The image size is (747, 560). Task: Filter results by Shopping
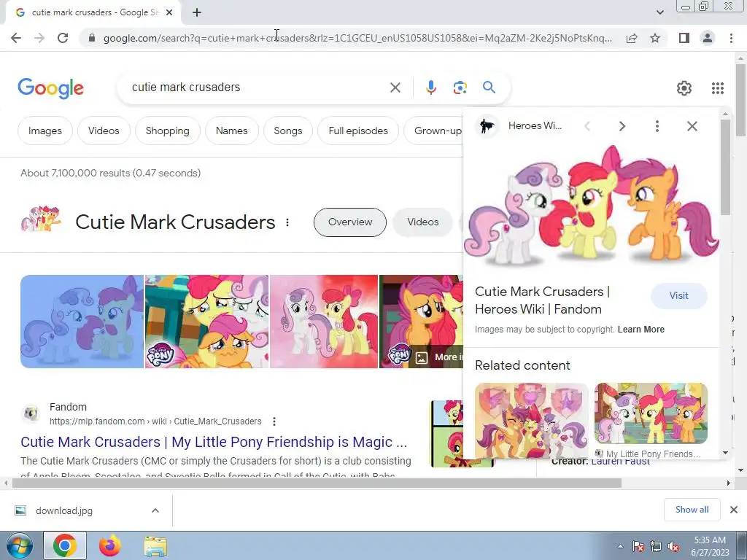pos(167,131)
